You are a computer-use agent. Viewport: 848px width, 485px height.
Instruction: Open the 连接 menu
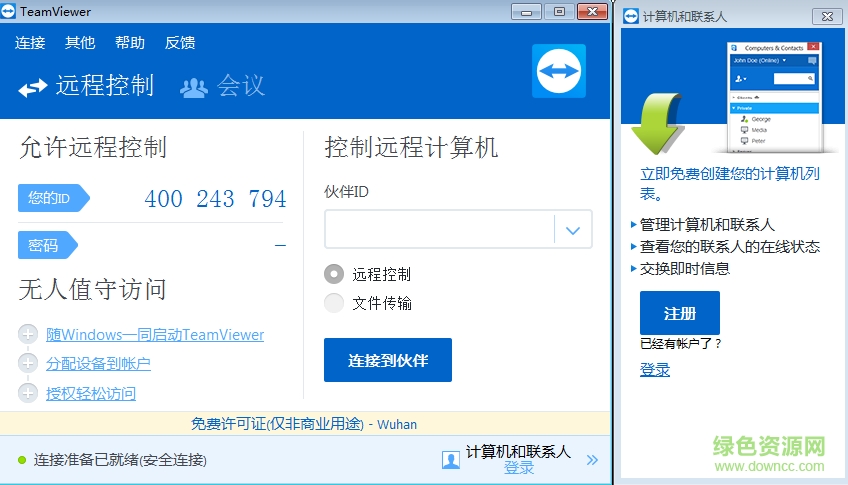(30, 43)
